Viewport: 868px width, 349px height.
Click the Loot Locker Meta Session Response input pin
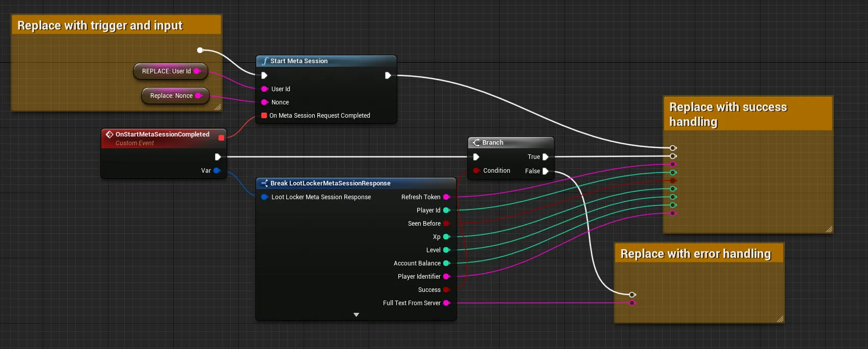point(265,197)
